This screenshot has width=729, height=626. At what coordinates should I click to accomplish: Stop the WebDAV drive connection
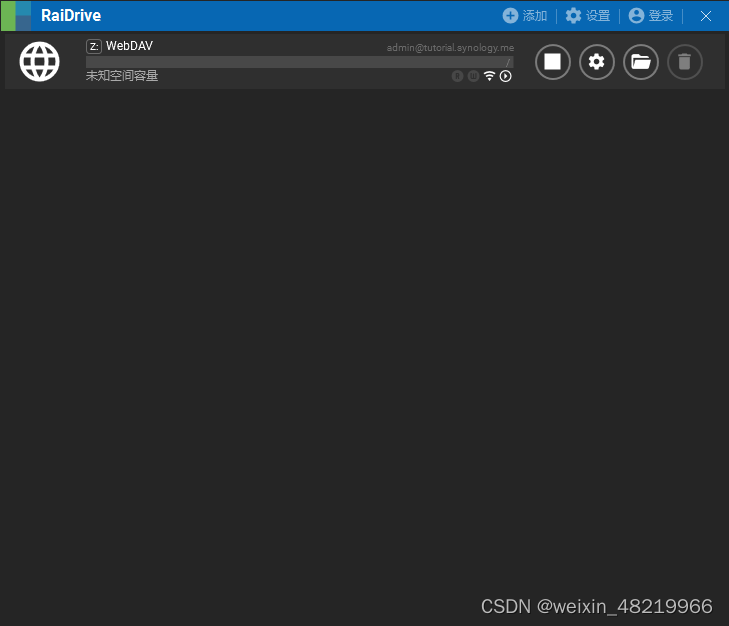pyautogui.click(x=552, y=61)
